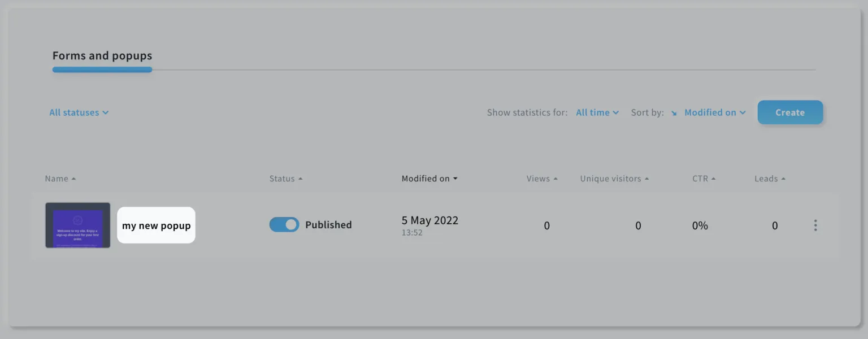Click the popup name my new popup
This screenshot has height=339, width=868.
(156, 225)
